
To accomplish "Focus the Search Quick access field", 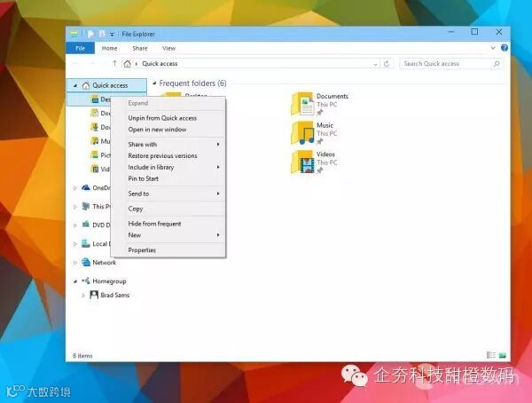I will [451, 64].
